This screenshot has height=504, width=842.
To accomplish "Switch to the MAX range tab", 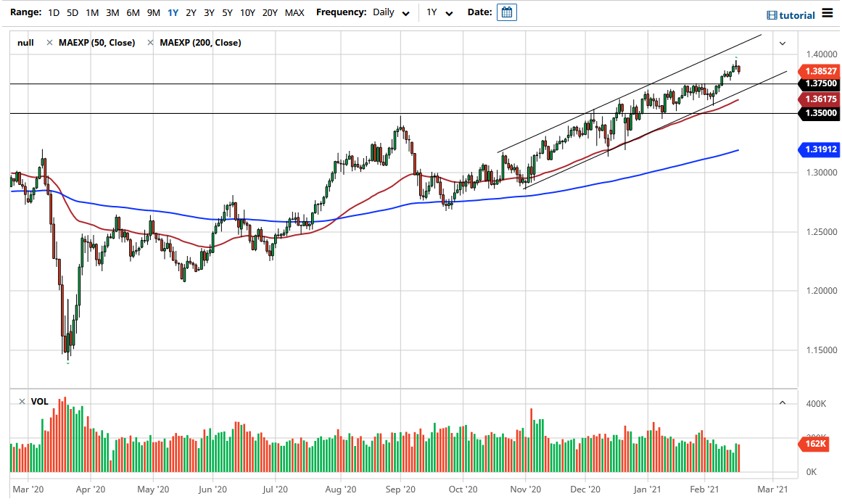I will [x=294, y=12].
